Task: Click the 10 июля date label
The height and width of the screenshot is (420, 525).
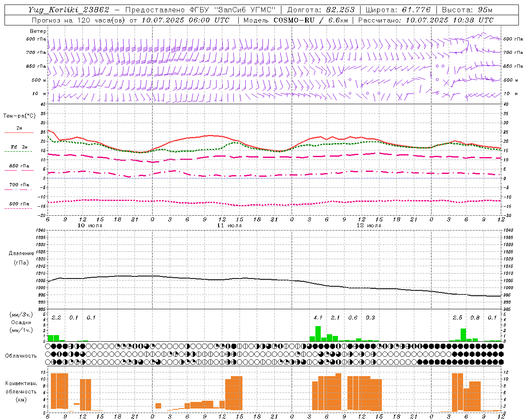Action: 90,226
